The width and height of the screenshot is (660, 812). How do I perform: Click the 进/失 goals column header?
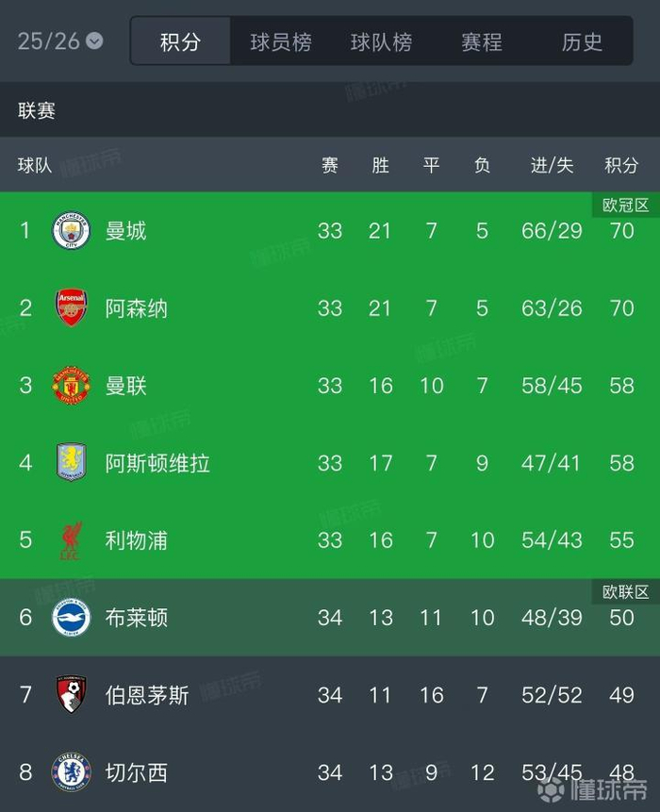pyautogui.click(x=552, y=165)
